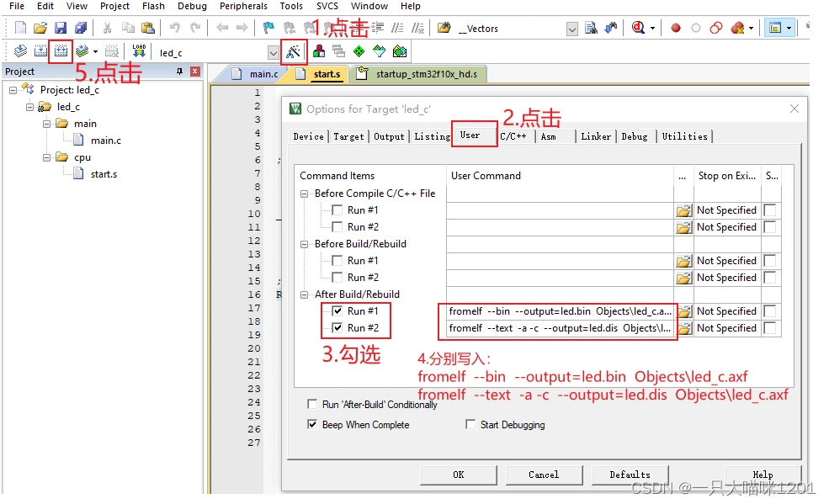
Task: Open the Peripherals menu
Action: [243, 6]
